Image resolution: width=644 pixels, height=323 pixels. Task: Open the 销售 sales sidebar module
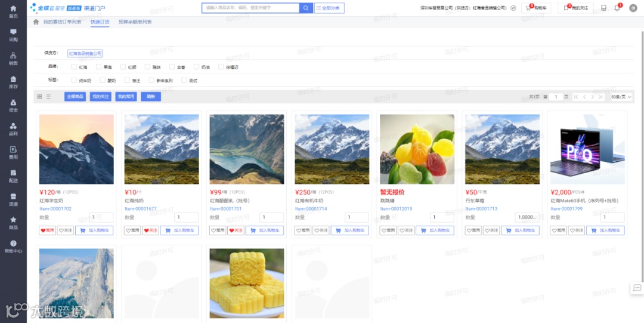13,59
